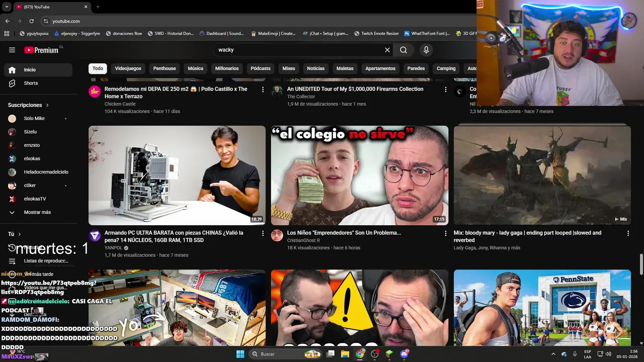Select the Maletas filter chip
The height and width of the screenshot is (362, 644).
pos(345,68)
